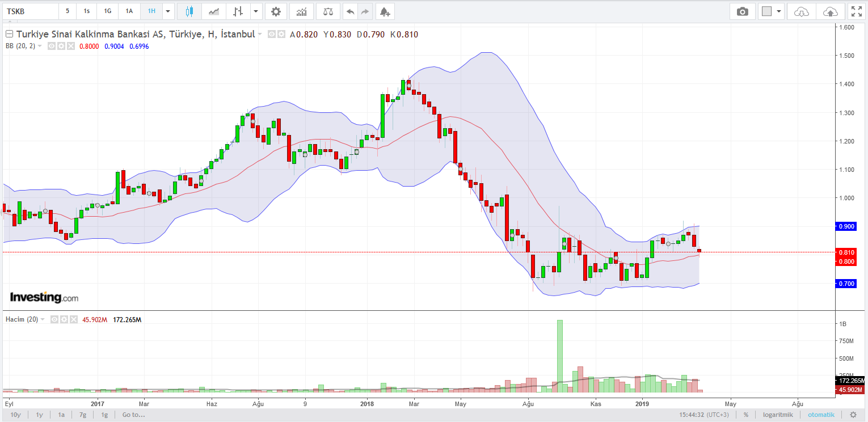Switch to the area chart type icon
The height and width of the screenshot is (422, 868).
click(x=214, y=11)
